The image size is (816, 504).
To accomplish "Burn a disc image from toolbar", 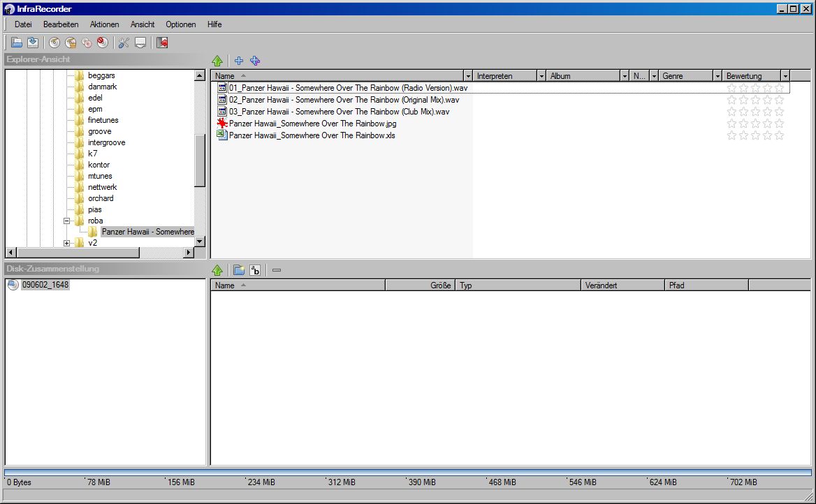I will coord(71,43).
